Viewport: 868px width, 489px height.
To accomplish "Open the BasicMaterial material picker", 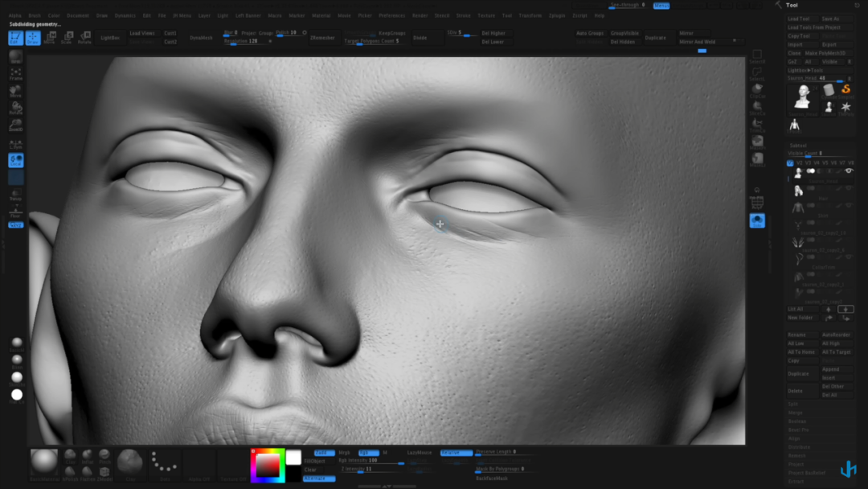I will tap(44, 463).
